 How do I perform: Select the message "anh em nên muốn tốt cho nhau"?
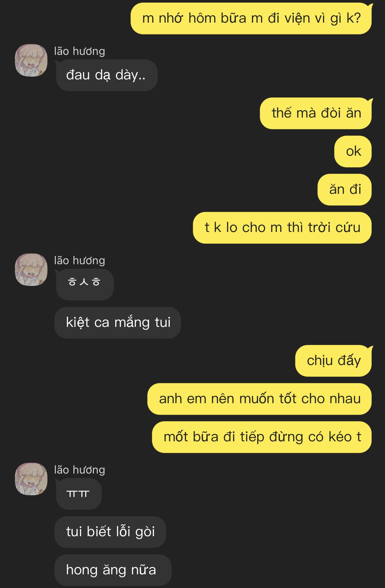pos(259,399)
